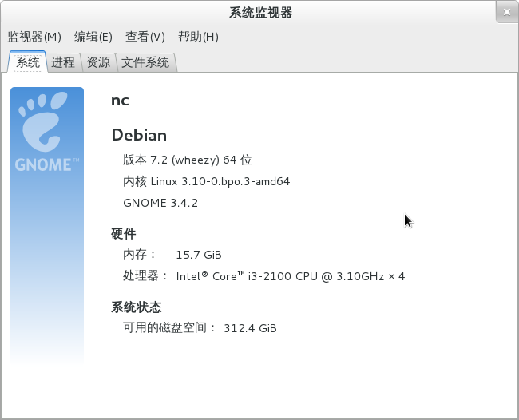
Task: Click the 可用的磁盘空间 label
Action: coord(169,328)
